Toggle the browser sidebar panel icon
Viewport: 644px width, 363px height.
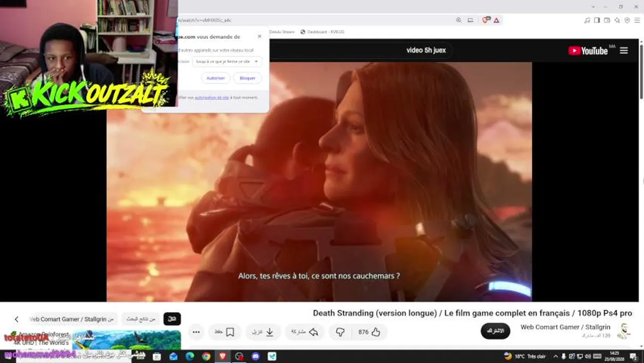pyautogui.click(x=597, y=20)
